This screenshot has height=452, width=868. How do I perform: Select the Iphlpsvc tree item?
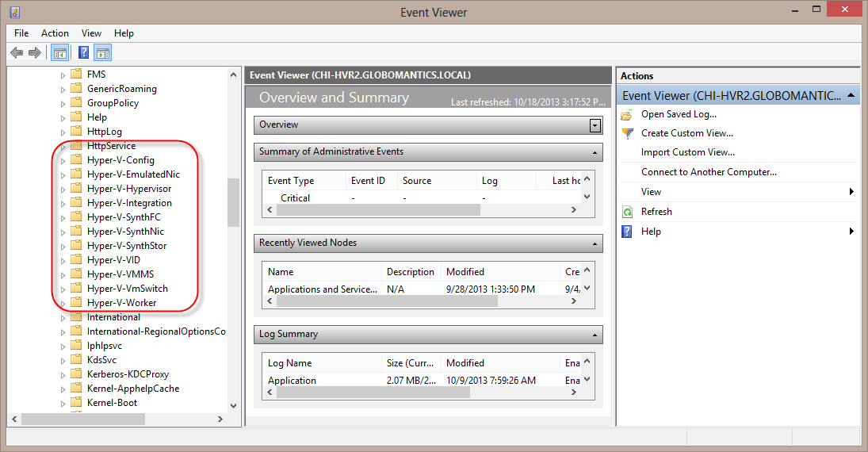[x=105, y=346]
